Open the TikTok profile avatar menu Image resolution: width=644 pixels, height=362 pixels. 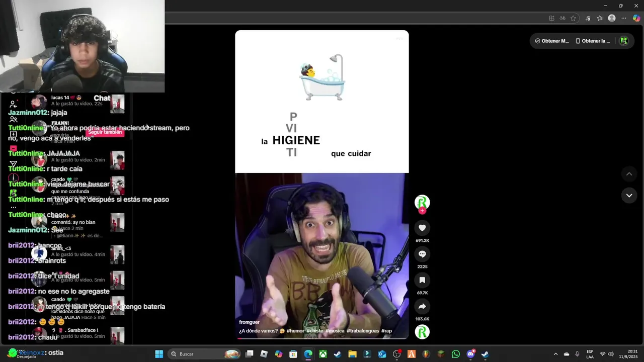pyautogui.click(x=624, y=41)
